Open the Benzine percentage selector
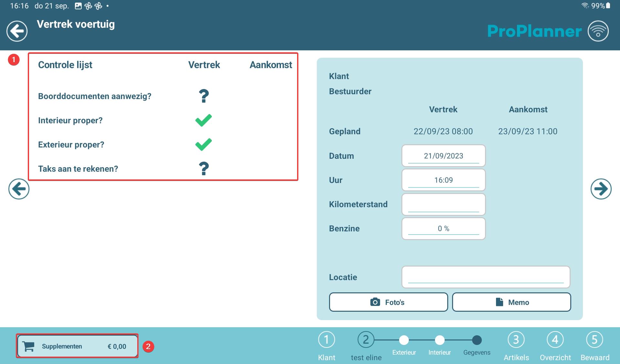Screen dimensions: 620x364 (x=443, y=228)
